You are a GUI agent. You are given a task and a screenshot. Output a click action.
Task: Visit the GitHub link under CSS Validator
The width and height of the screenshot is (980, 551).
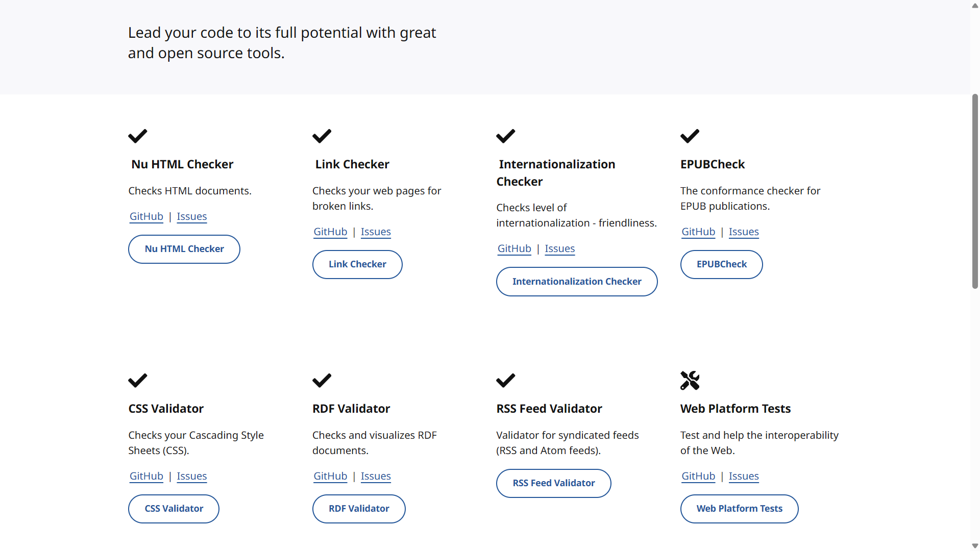(146, 476)
